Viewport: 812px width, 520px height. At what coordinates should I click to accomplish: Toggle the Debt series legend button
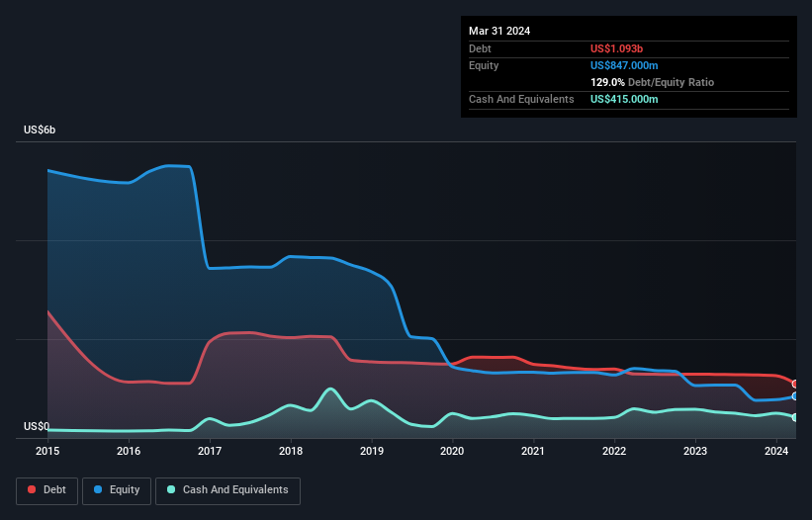click(x=47, y=490)
